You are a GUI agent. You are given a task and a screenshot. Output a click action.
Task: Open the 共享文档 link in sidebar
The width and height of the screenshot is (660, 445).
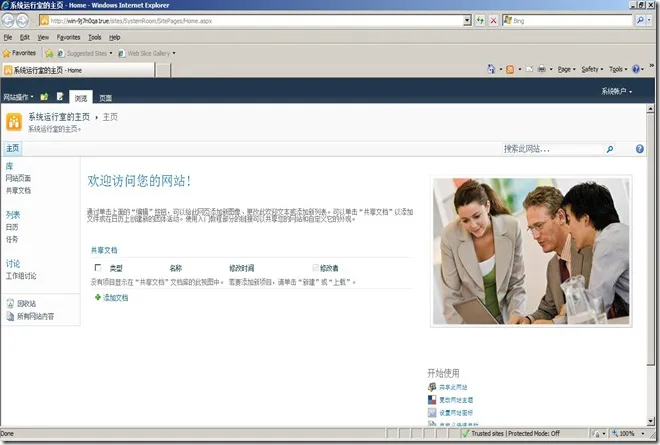[18, 190]
